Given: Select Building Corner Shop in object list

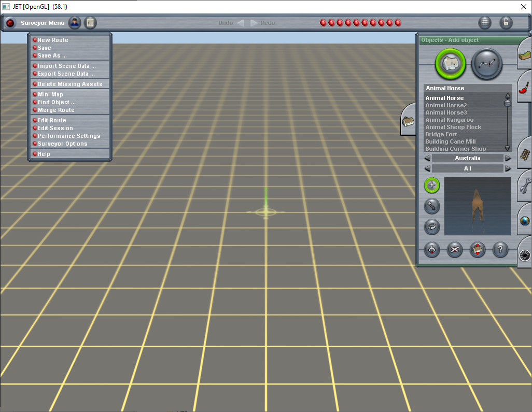Looking at the screenshot, I should pos(455,149).
